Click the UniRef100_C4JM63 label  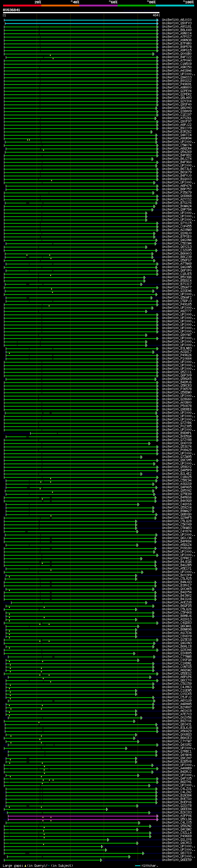[177, 687]
